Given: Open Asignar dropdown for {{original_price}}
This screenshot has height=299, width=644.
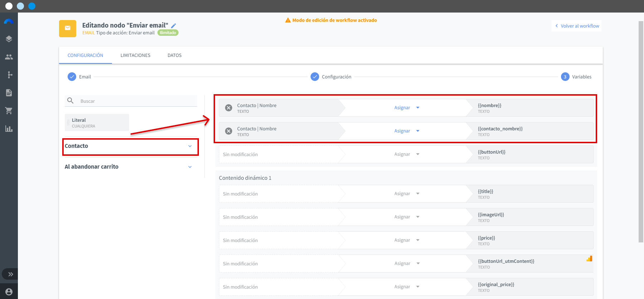Looking at the screenshot, I should [x=407, y=287].
